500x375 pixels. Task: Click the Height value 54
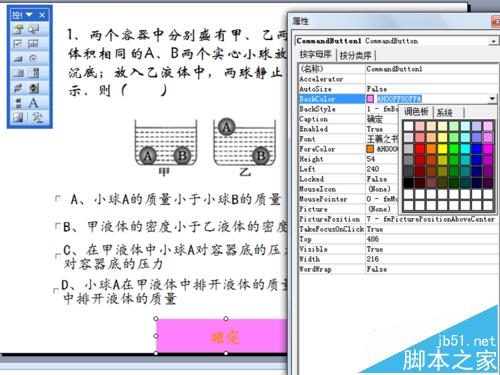point(371,159)
